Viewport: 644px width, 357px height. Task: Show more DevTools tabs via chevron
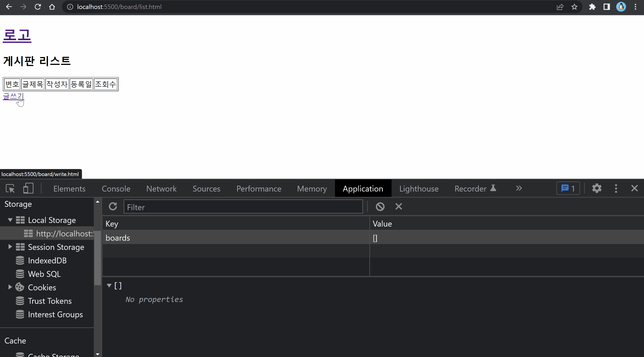[519, 188]
